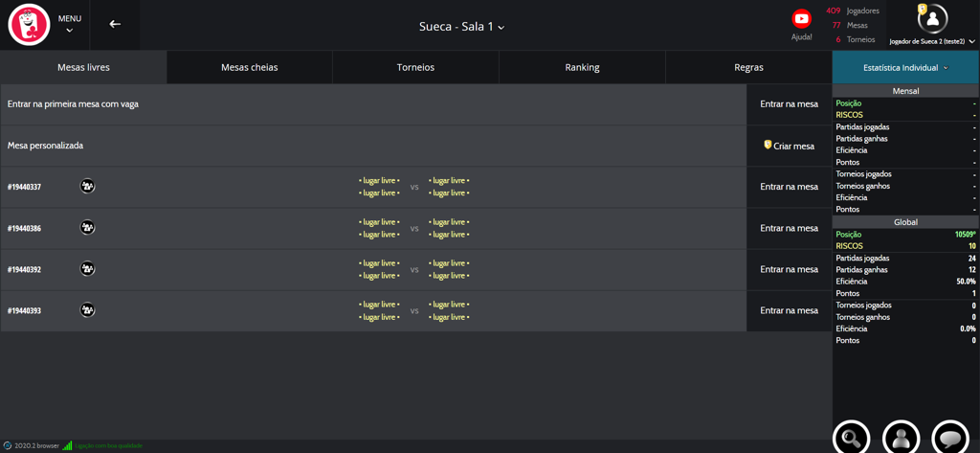Click the table type icon for #19440393
Image resolution: width=980 pixels, height=453 pixels.
[x=87, y=310]
